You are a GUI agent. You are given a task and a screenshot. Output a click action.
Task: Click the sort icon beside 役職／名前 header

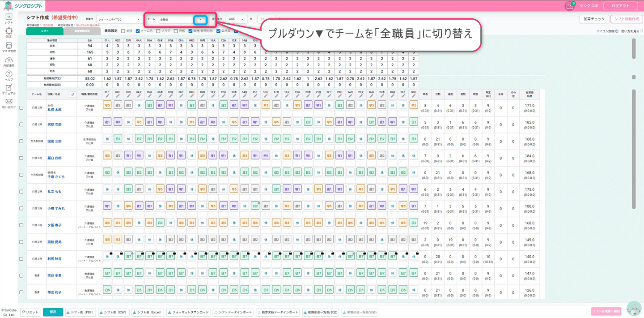tap(73, 95)
